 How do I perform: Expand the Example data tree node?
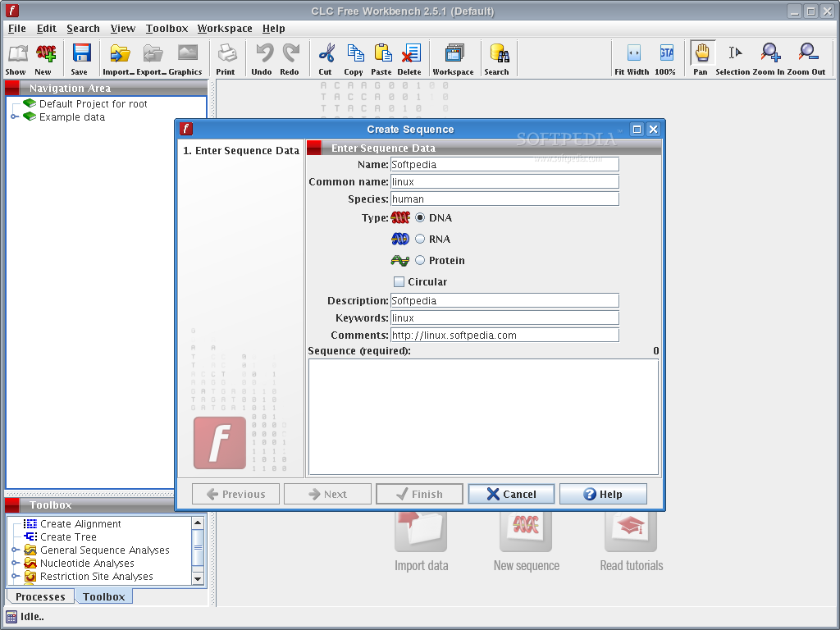coord(15,116)
